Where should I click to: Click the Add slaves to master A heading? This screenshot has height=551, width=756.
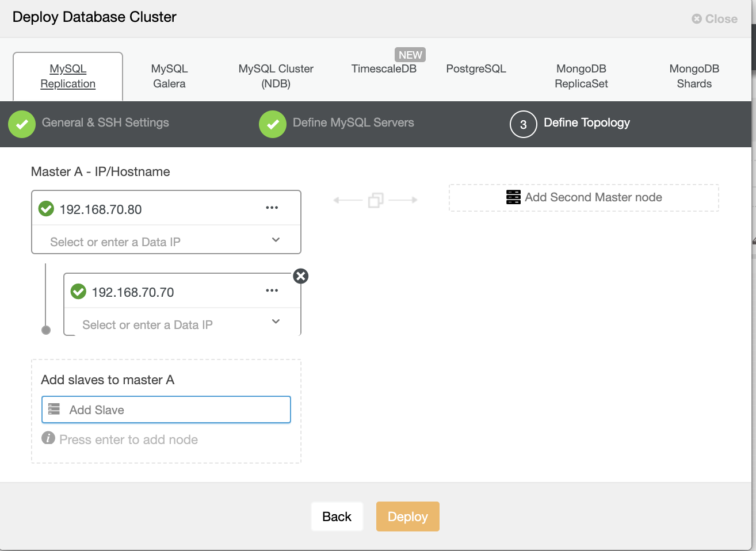[108, 380]
